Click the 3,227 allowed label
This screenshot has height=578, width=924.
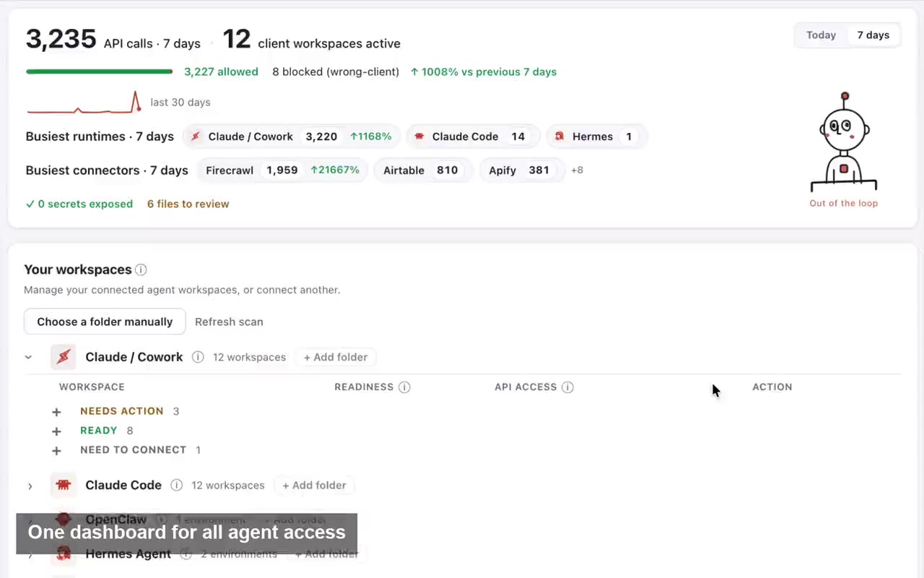tap(221, 72)
